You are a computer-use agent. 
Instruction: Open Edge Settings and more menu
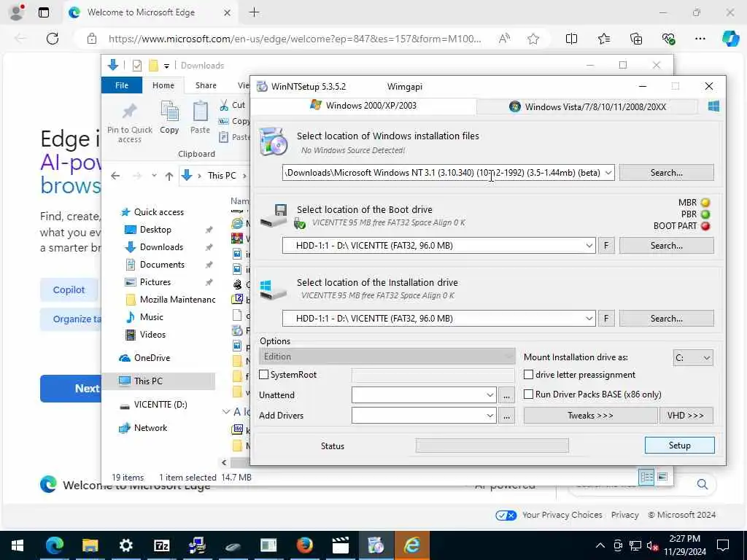[x=700, y=39]
